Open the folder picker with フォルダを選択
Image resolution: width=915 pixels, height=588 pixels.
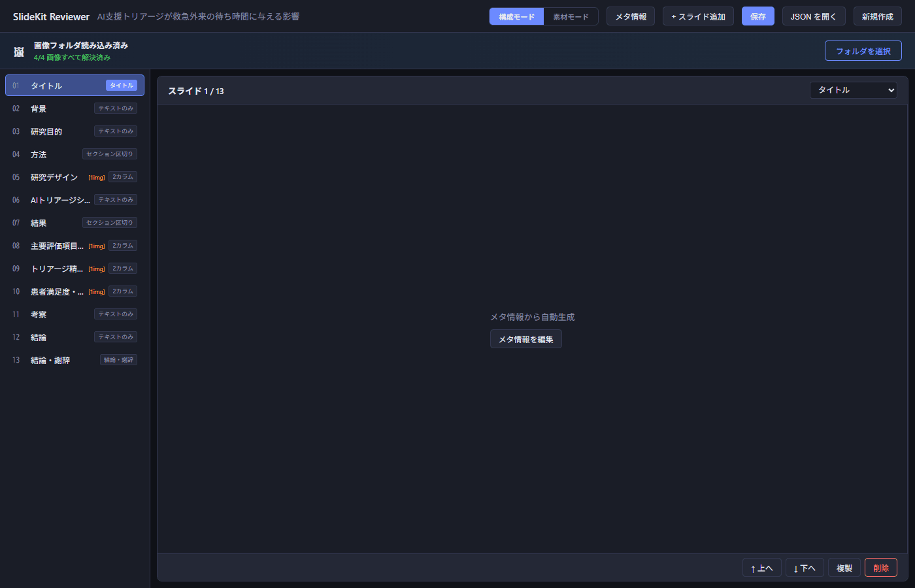point(863,50)
